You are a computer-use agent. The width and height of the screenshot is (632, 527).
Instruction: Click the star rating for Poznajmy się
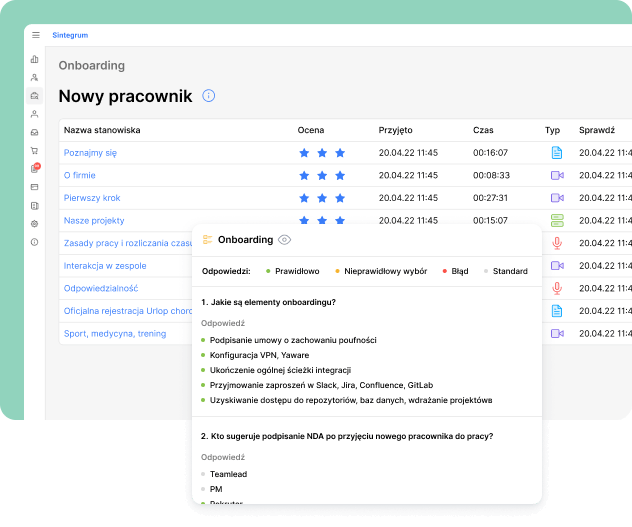322,153
